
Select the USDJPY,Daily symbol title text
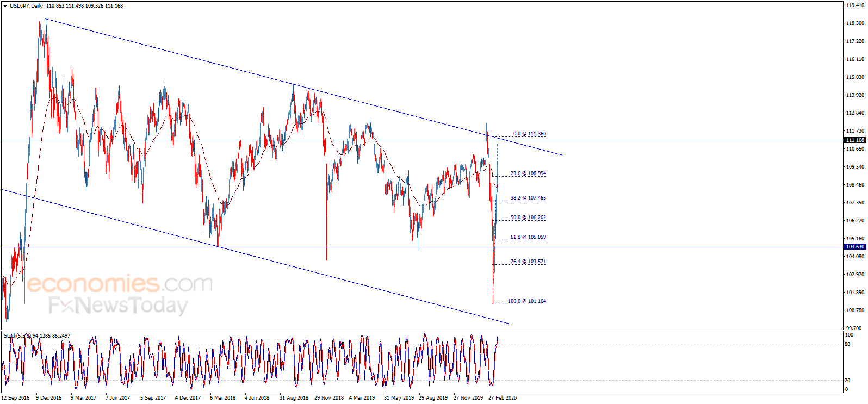pos(26,6)
